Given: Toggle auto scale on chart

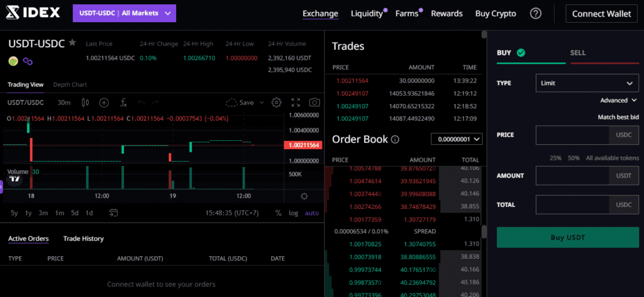Looking at the screenshot, I should point(312,213).
